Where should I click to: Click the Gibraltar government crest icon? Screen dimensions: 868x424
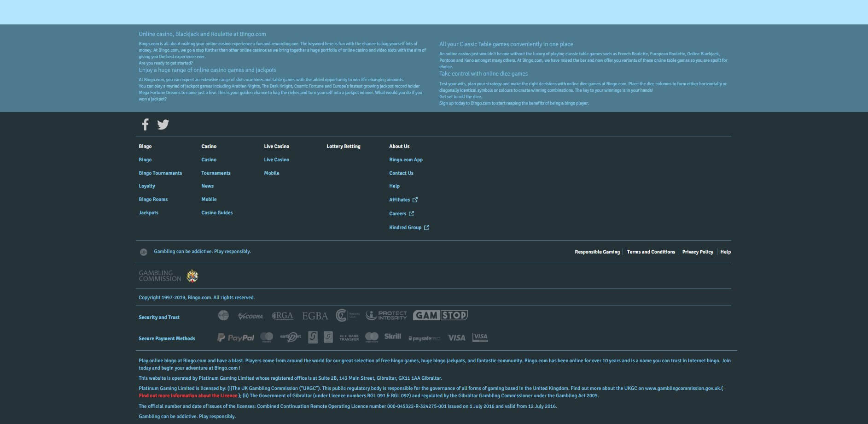point(192,276)
